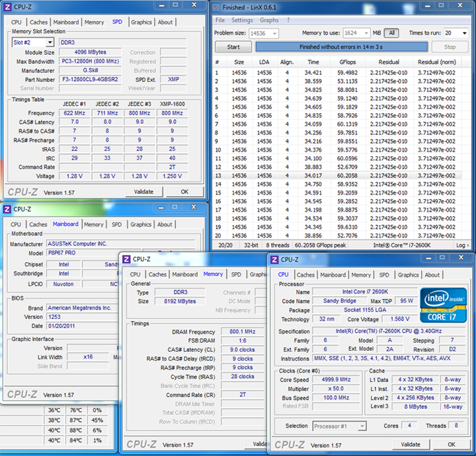Open the Processor #1 selection dropdown
This screenshot has width=476, height=456.
coord(362,426)
